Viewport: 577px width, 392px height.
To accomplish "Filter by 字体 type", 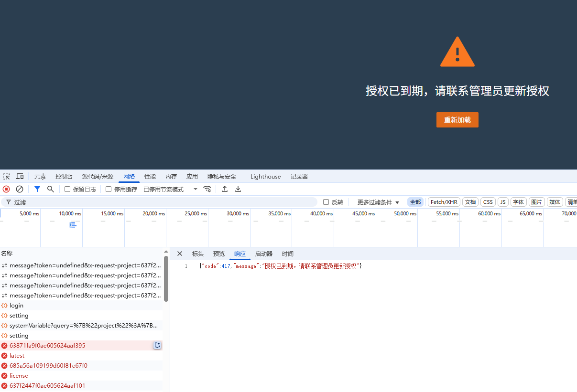I will coord(519,202).
